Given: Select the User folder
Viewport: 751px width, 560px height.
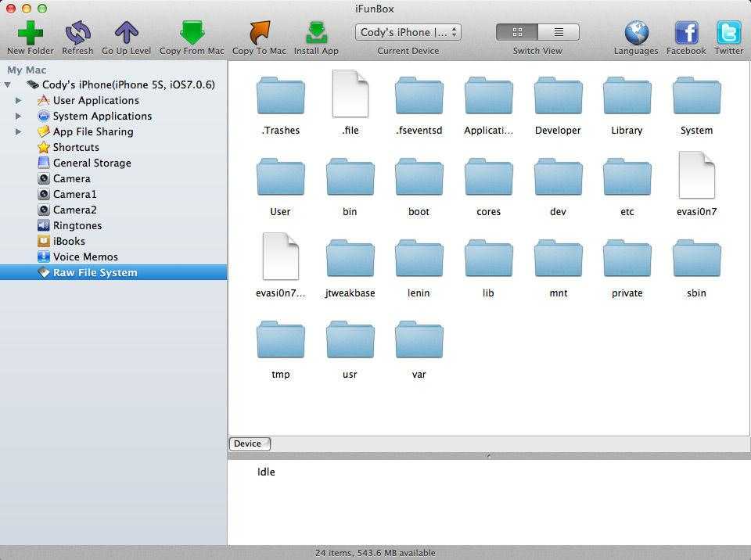Looking at the screenshot, I should coord(281,178).
